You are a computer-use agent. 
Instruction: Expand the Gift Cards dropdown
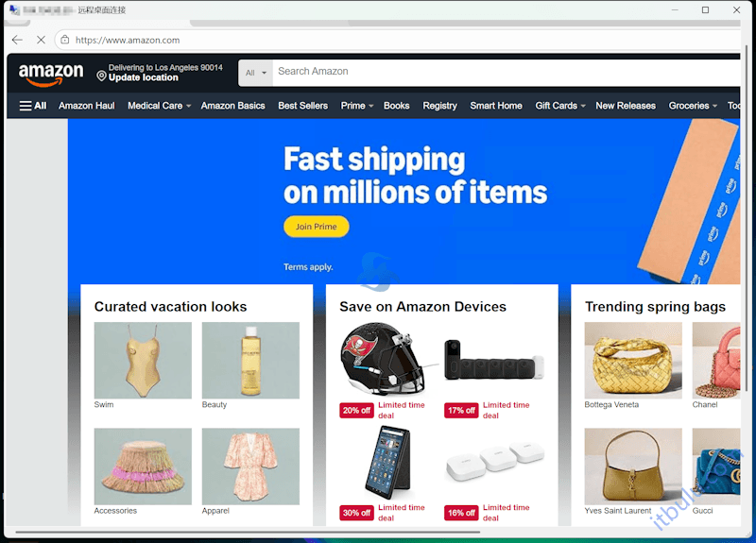pyautogui.click(x=560, y=106)
